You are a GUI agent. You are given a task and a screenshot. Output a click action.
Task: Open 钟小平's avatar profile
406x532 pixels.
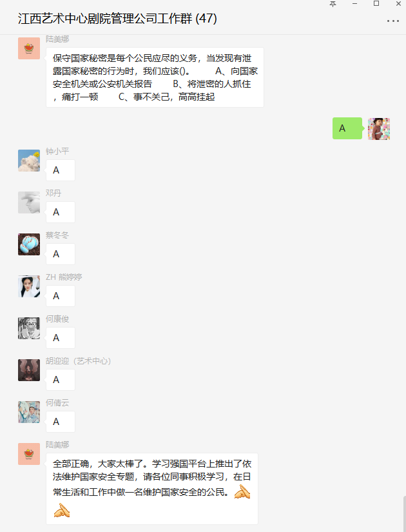pos(29,161)
